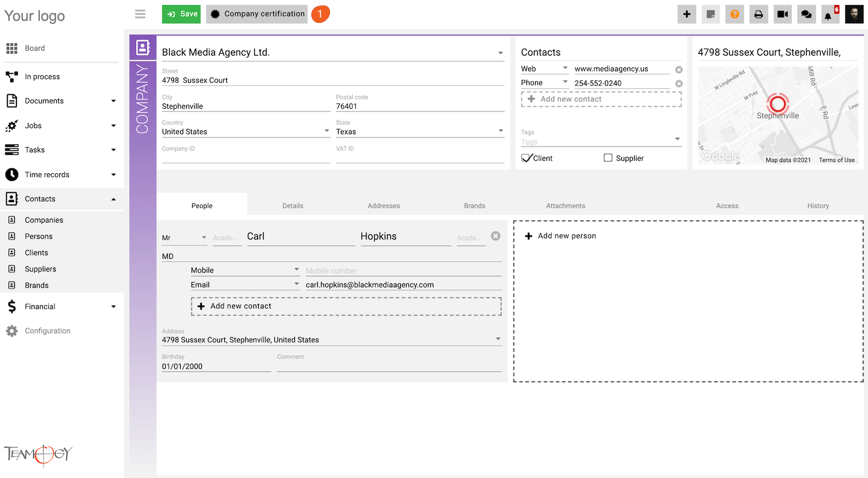Click the green Save button

[181, 14]
